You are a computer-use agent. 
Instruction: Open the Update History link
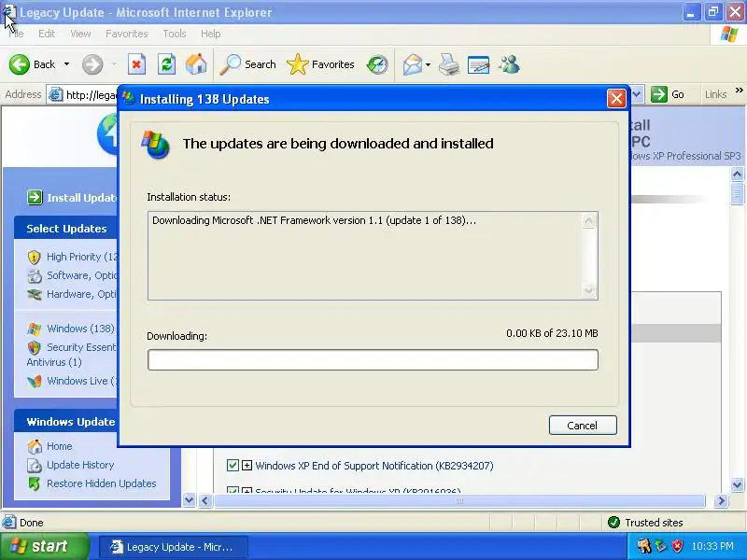(x=80, y=465)
